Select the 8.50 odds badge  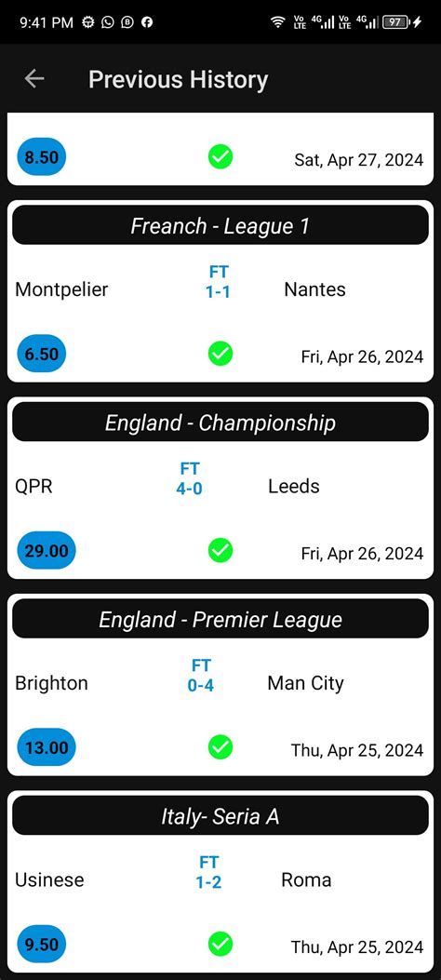pos(41,157)
